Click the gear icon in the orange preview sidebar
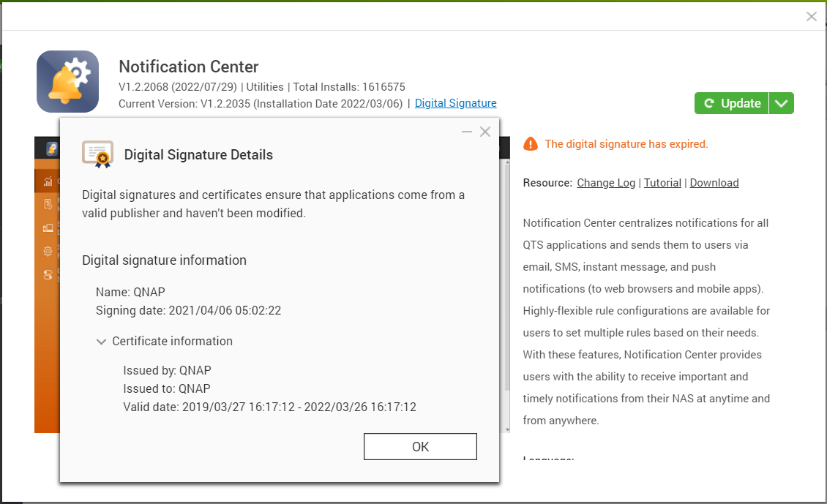Image resolution: width=827 pixels, height=504 pixels. [48, 251]
